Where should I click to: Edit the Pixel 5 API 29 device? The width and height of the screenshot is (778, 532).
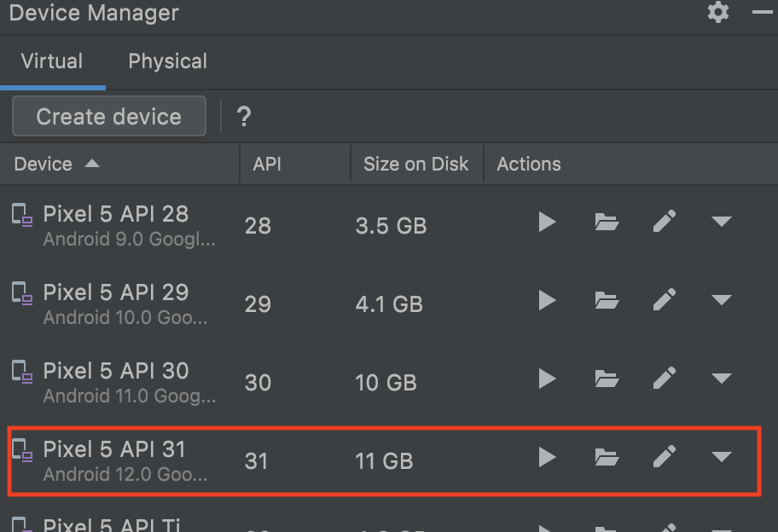point(665,301)
